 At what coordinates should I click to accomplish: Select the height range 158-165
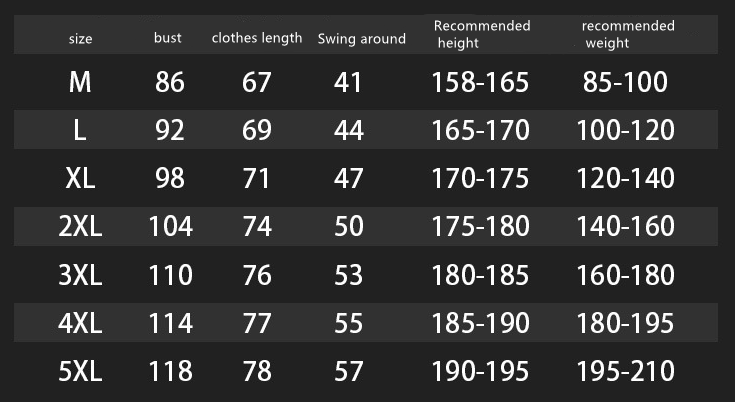coord(480,82)
